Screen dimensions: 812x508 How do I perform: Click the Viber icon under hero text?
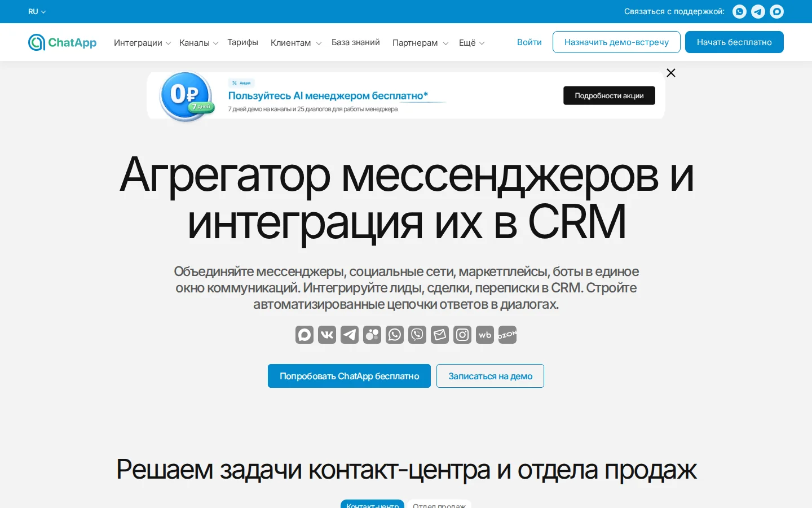(417, 335)
